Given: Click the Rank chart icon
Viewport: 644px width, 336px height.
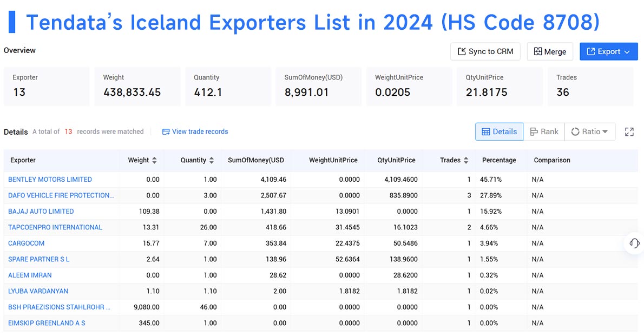Looking at the screenshot, I should point(534,131).
